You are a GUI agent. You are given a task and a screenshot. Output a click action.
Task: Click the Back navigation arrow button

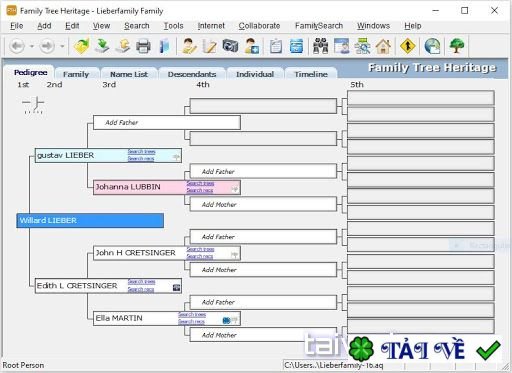pyautogui.click(x=17, y=46)
